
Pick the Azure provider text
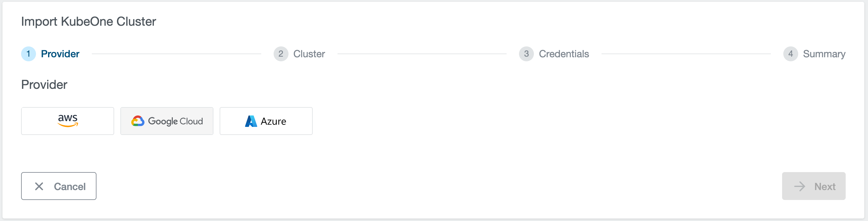tap(273, 121)
